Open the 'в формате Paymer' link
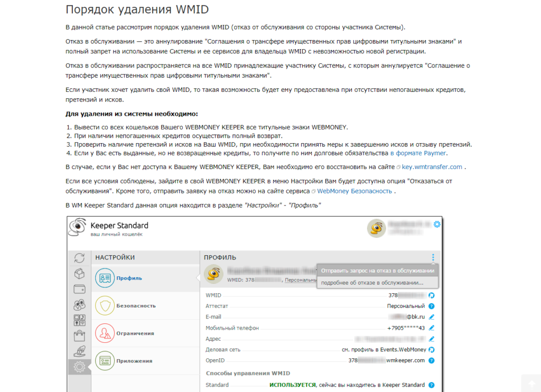The image size is (541, 392). pyautogui.click(x=418, y=153)
